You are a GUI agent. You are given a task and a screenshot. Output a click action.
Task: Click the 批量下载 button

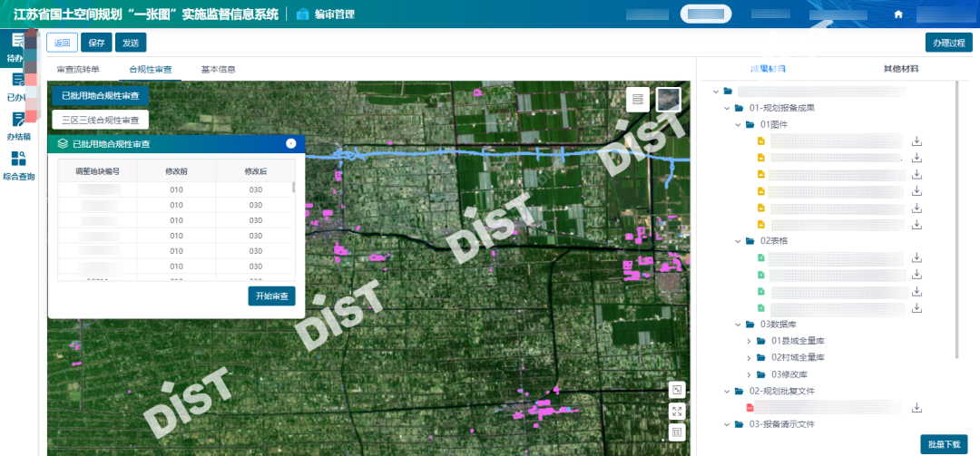coord(944,444)
